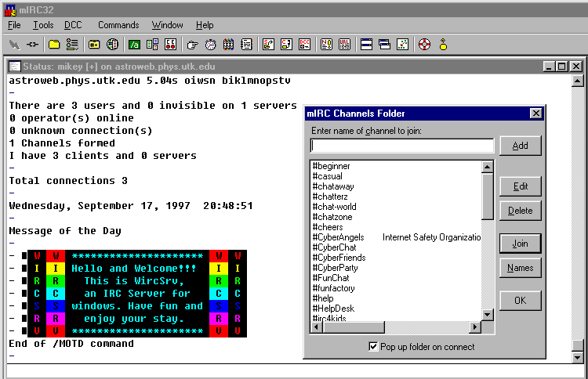Open the /a aliases editor icon
The image size is (588, 379).
(x=134, y=45)
